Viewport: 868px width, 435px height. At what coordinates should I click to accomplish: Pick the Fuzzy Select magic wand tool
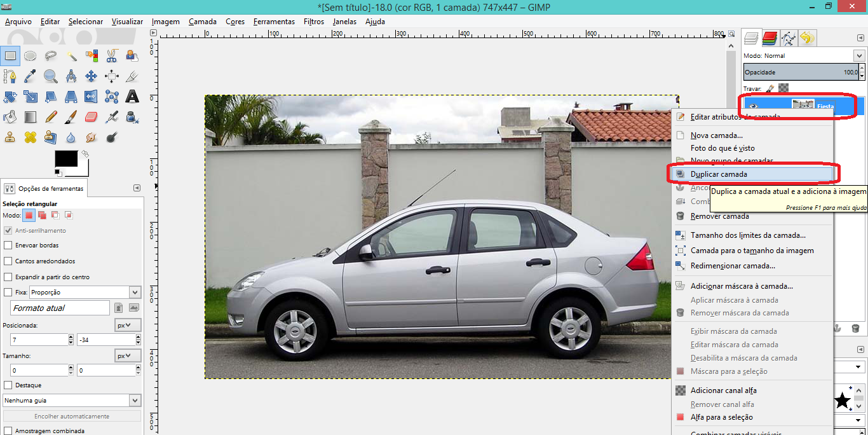click(x=71, y=56)
